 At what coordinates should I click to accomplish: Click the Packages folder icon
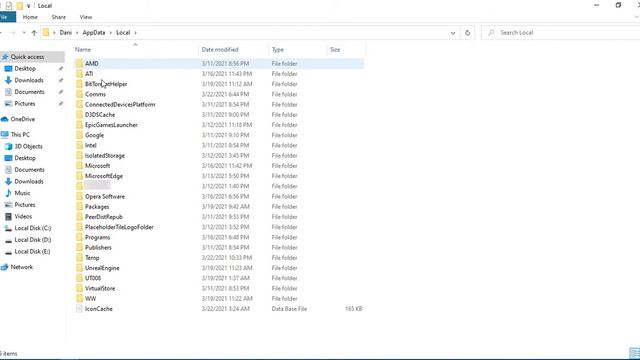point(79,207)
